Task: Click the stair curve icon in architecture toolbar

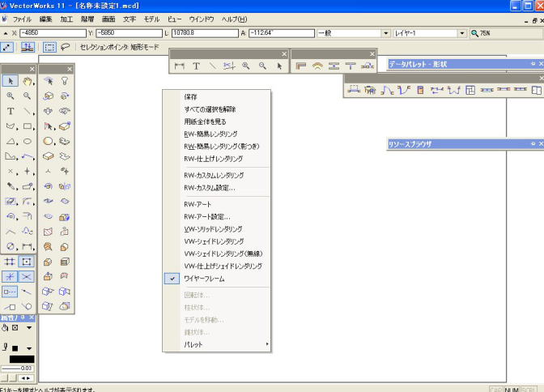Action: click(387, 90)
